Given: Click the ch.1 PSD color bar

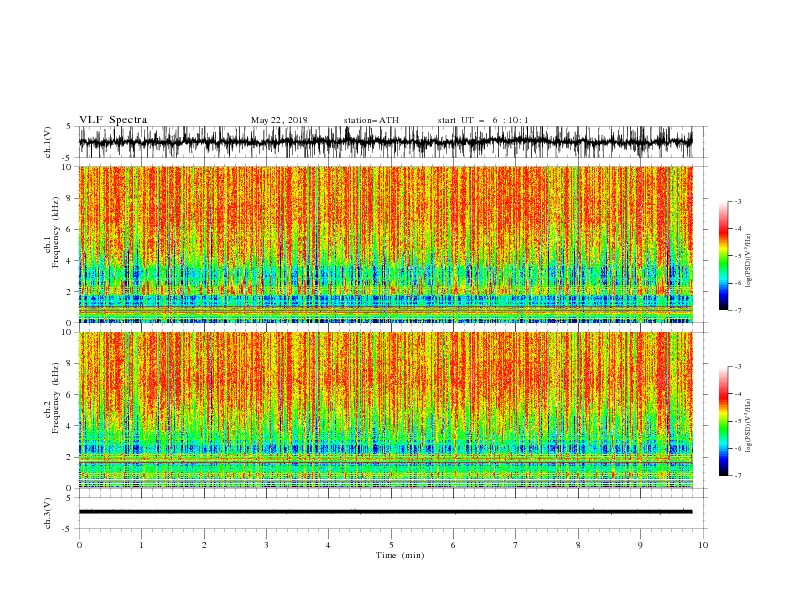Looking at the screenshot, I should [723, 256].
